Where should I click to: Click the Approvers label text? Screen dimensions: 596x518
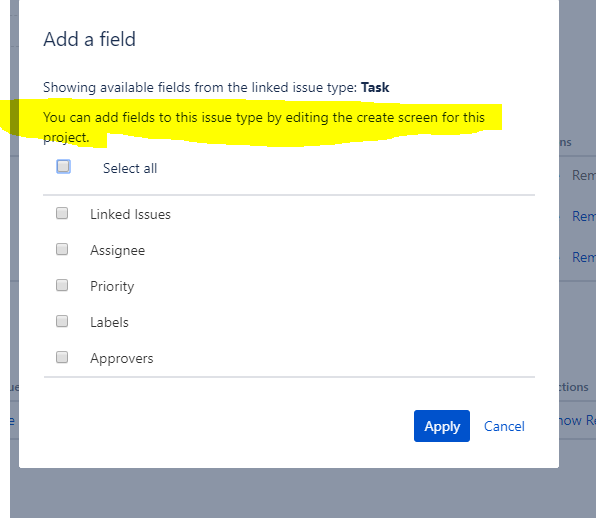coord(122,358)
